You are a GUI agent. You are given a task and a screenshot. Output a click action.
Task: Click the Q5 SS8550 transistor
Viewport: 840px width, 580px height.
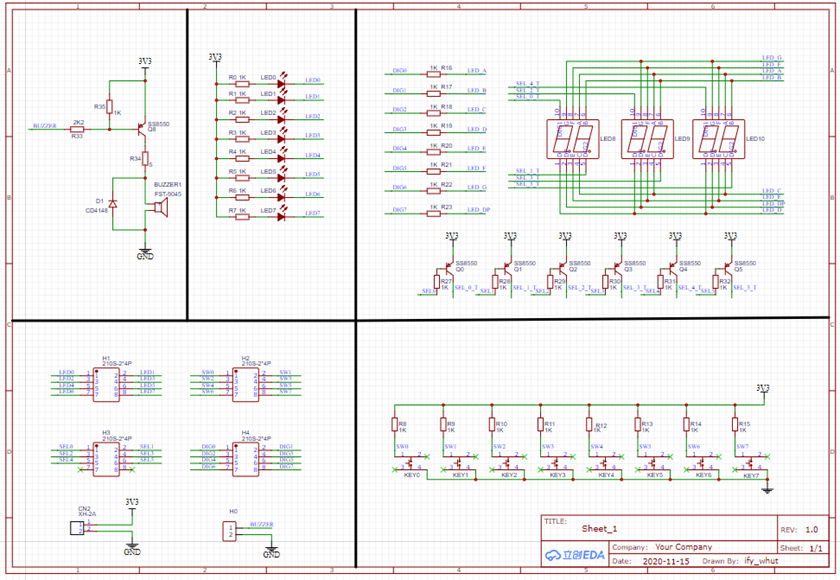pos(723,271)
